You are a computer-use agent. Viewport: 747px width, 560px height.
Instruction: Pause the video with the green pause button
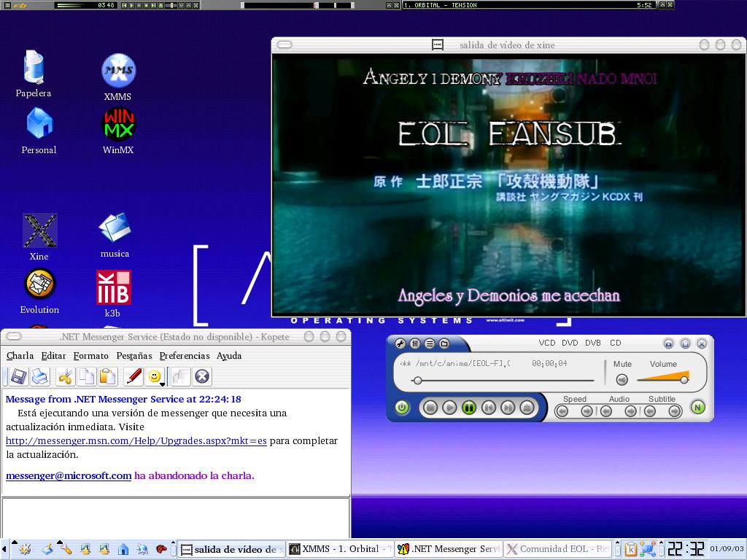[x=469, y=408]
